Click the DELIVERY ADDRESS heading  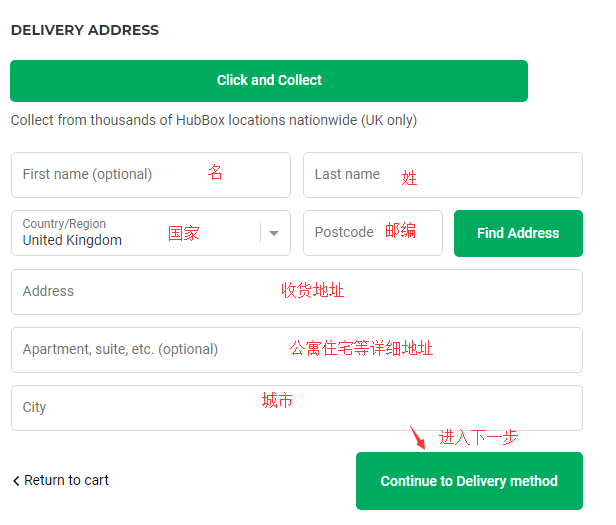85,30
